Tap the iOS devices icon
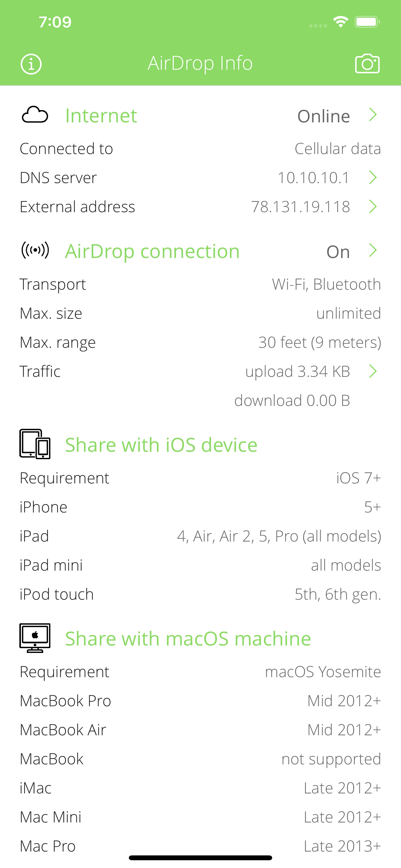 pyautogui.click(x=35, y=444)
